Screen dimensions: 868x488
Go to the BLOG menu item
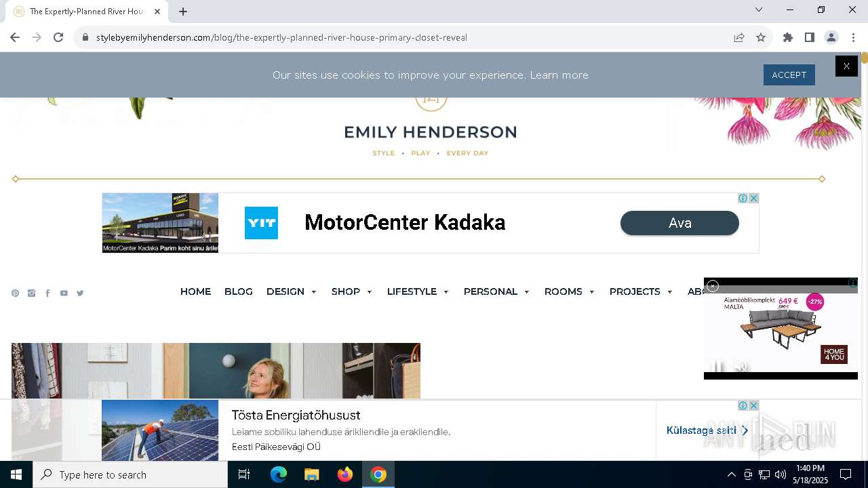click(x=239, y=291)
